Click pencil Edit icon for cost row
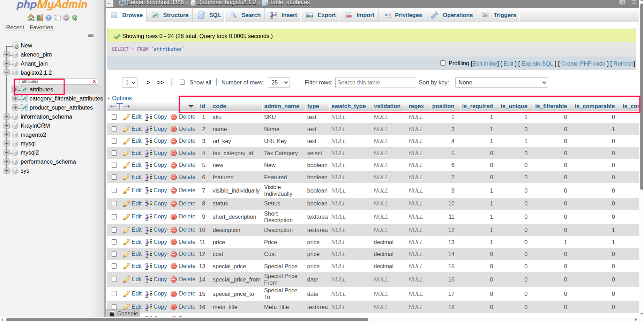Screen dimensions: 644x322 (x=127, y=254)
